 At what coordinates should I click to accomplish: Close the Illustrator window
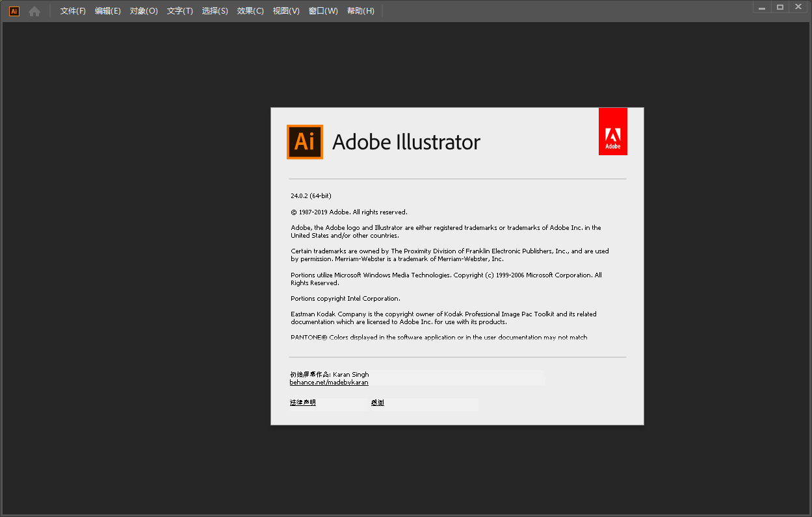tap(798, 6)
